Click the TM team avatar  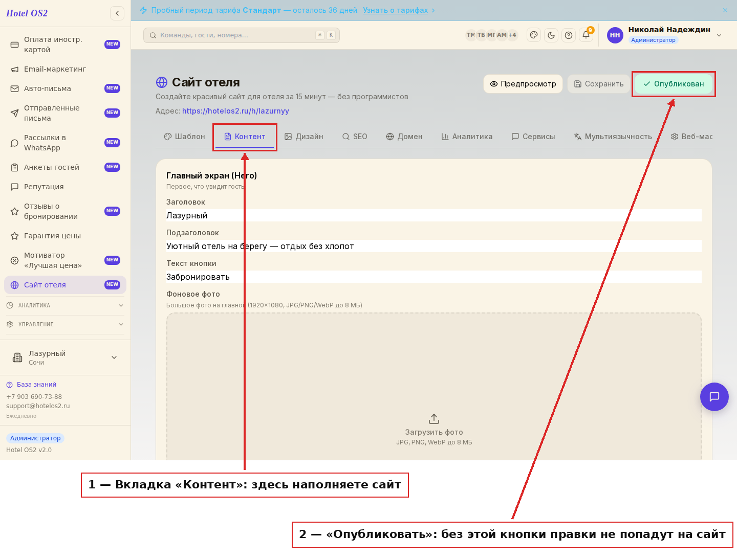click(x=470, y=35)
